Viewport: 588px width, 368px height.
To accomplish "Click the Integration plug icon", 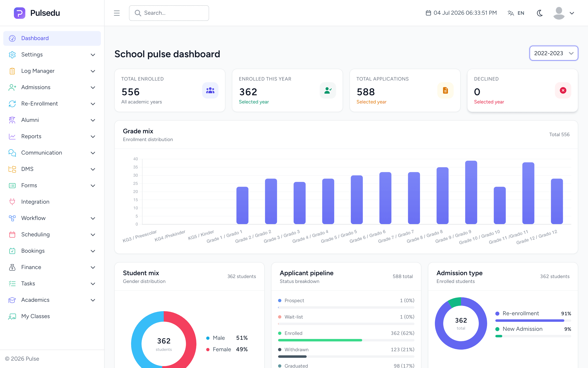I will pyautogui.click(x=12, y=202).
